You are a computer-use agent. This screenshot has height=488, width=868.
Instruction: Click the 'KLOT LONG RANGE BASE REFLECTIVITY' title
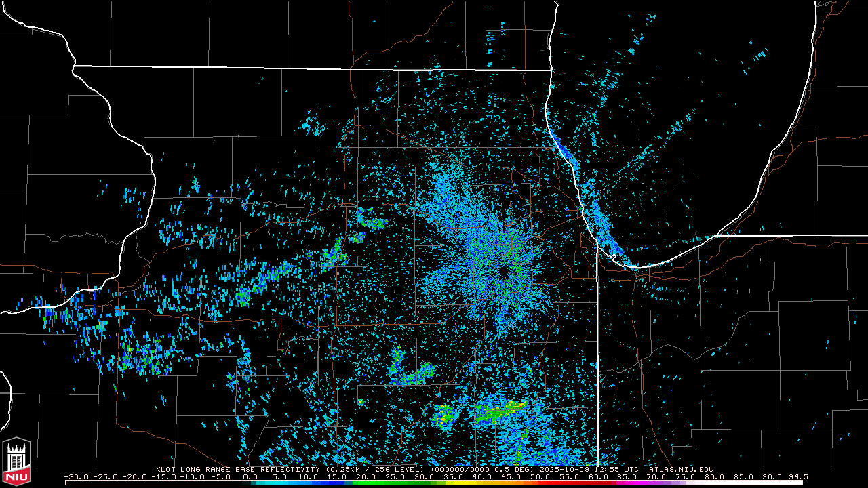pyautogui.click(x=238, y=469)
